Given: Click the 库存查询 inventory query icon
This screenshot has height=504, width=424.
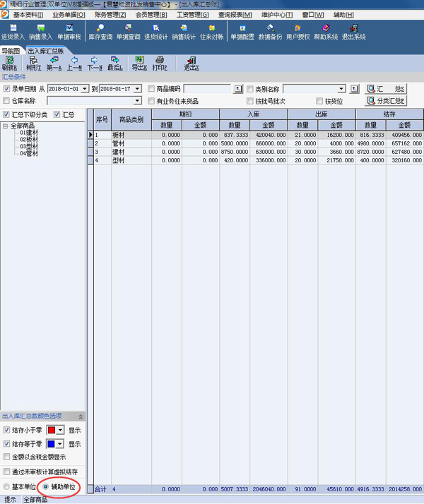Looking at the screenshot, I should point(100,31).
